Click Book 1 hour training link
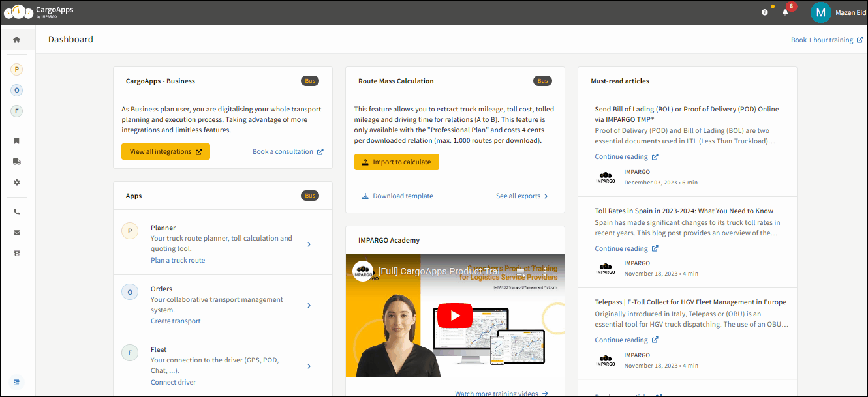 tap(827, 40)
